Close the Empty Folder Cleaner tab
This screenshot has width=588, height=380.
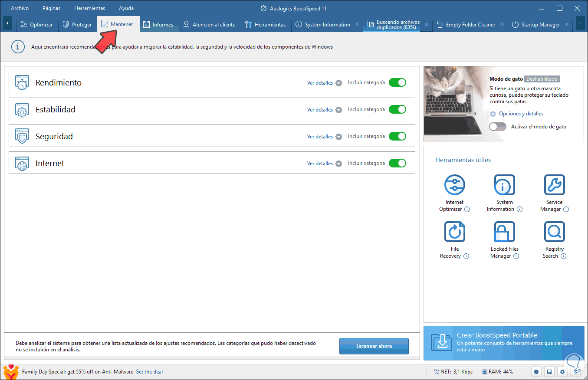(502, 25)
